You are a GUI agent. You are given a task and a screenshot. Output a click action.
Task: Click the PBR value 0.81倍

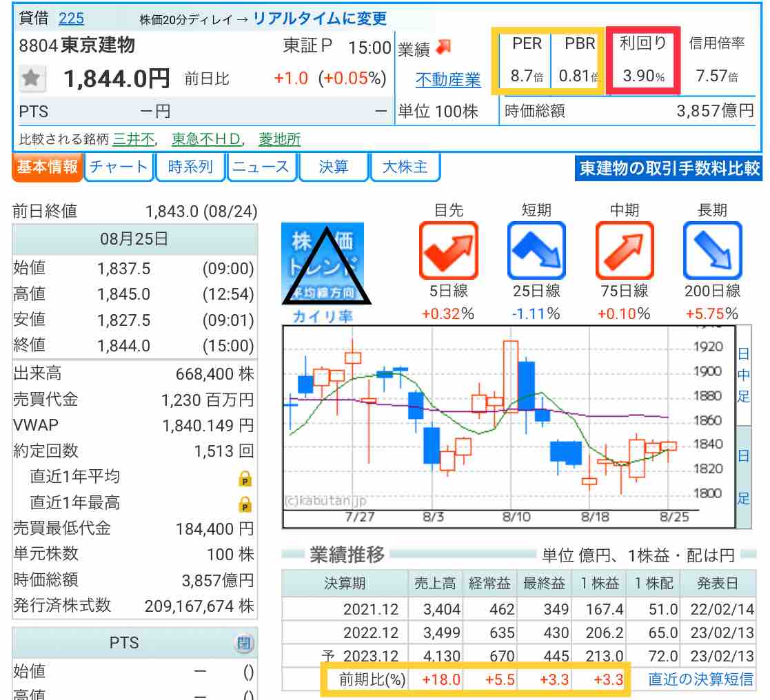(x=578, y=76)
